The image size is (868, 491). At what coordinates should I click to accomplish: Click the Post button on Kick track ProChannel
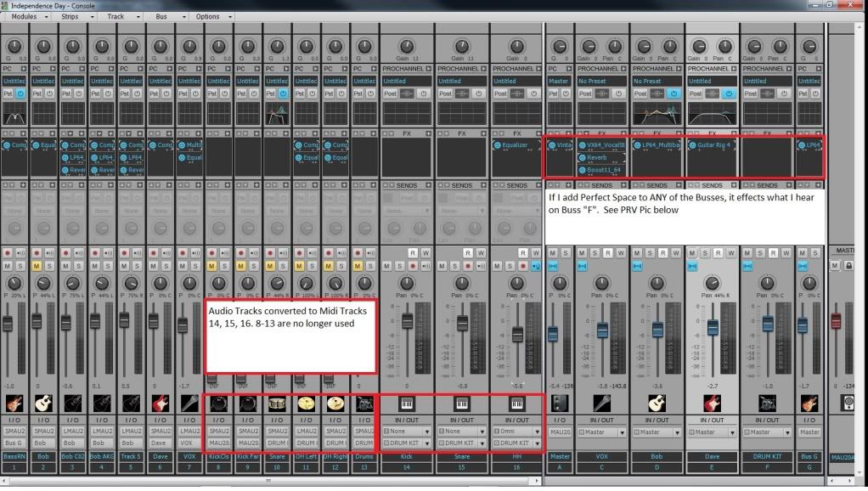pos(392,93)
